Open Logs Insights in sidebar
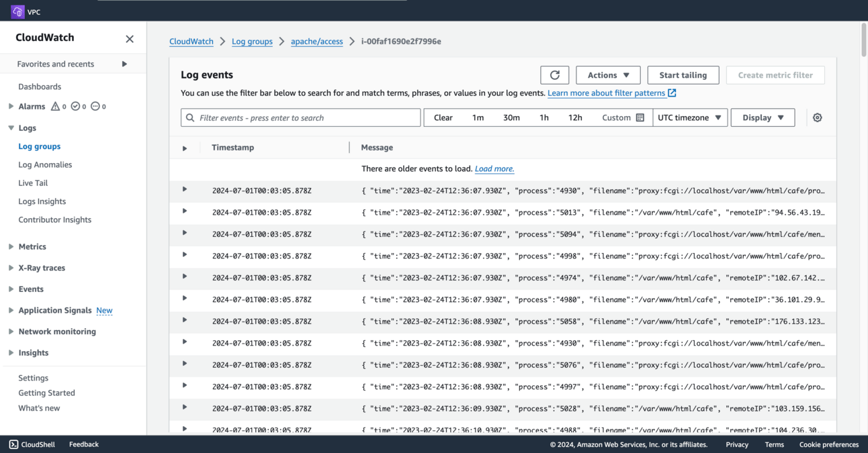Screen dimensions: 868x453 tap(42, 201)
